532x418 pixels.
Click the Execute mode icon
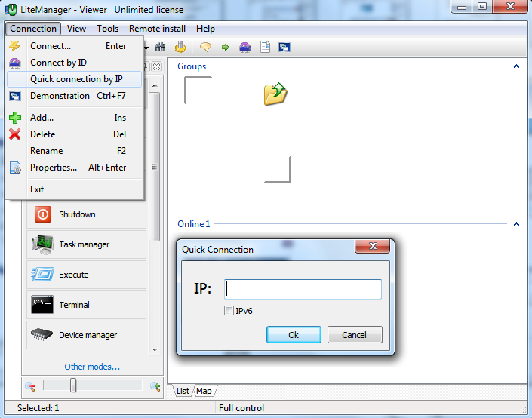(x=42, y=274)
